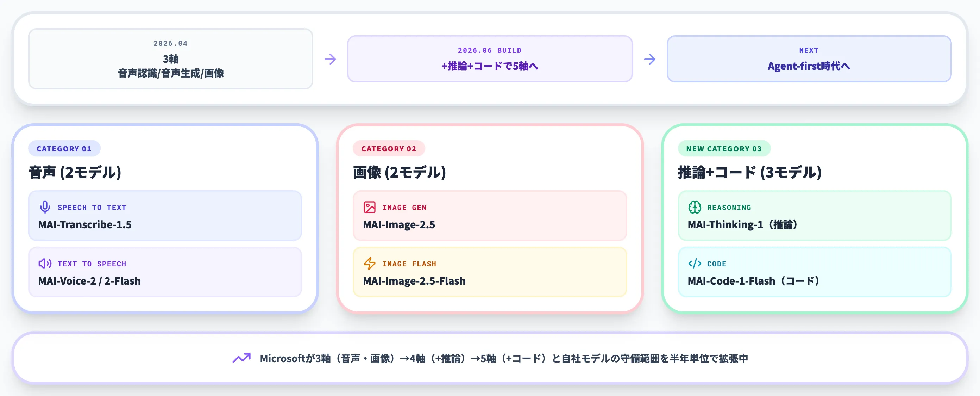Click the microphone icon beside Speech to Text
The height and width of the screenshot is (396, 980).
[x=45, y=207]
